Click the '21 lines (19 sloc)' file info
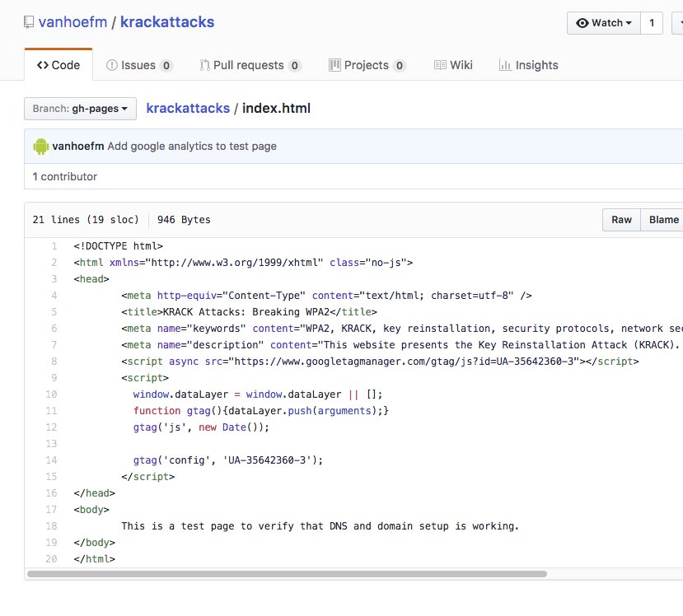Screen dimensions: 683x616 point(86,220)
